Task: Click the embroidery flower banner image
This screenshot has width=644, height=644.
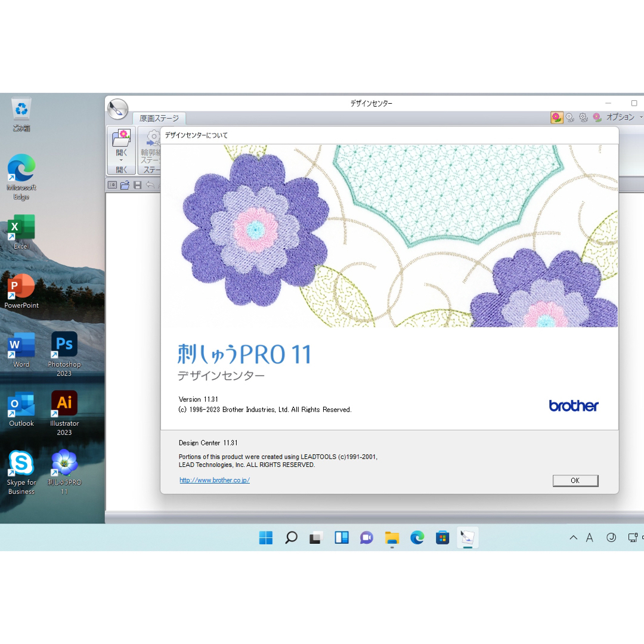Action: coord(389,236)
